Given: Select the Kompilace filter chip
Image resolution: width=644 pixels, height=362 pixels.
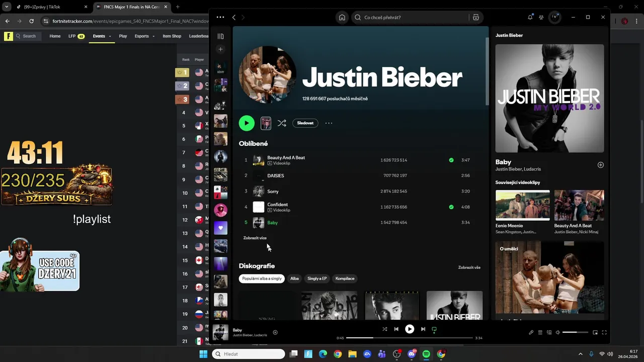Looking at the screenshot, I should (345, 279).
